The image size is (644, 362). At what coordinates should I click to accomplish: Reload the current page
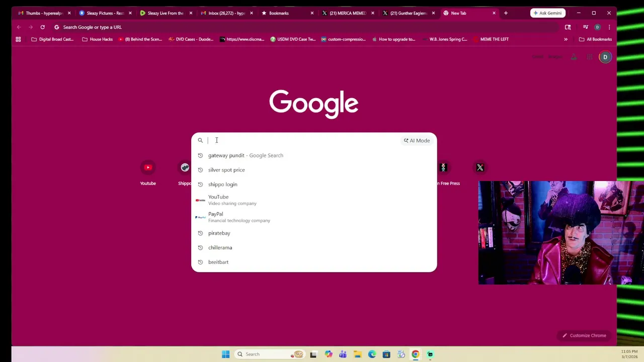[x=42, y=27]
